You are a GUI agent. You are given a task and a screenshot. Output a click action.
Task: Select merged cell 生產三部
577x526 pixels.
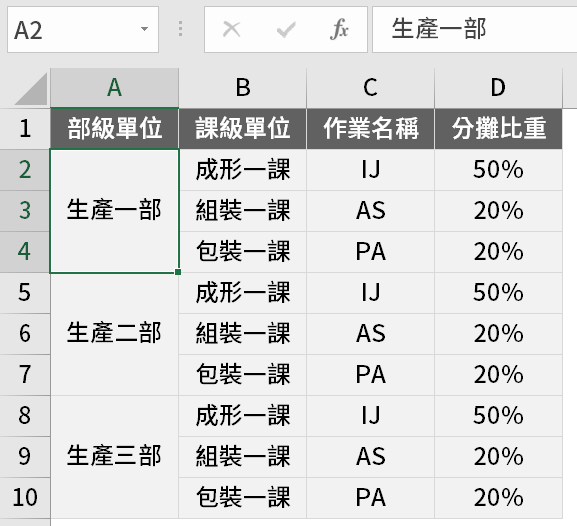[114, 457]
